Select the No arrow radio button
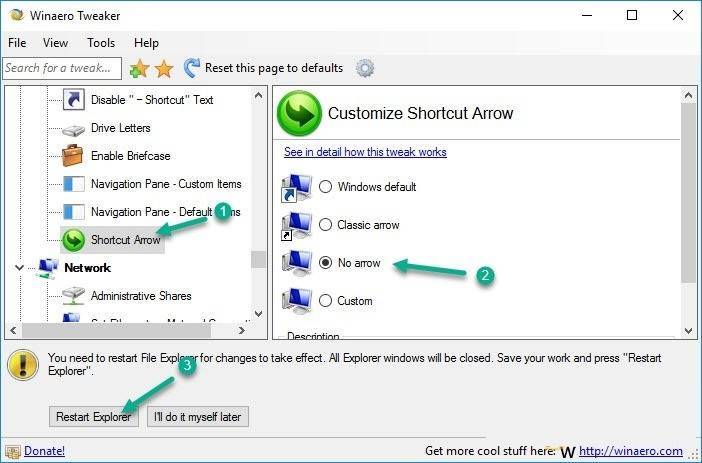 point(325,262)
